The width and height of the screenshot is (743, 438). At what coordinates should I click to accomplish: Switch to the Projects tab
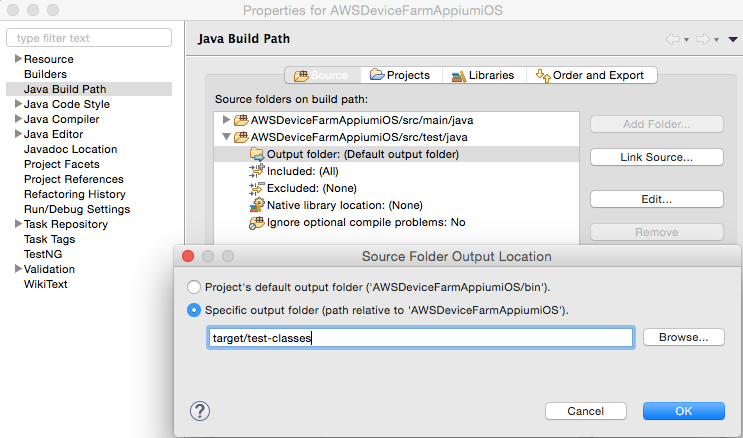[401, 75]
